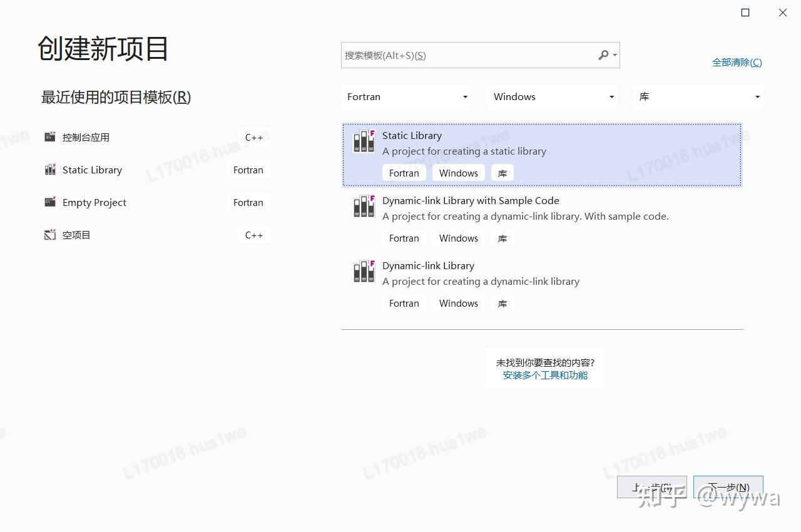Click the Empty Project recent template icon
Image resolution: width=801 pixels, height=532 pixels.
point(49,202)
